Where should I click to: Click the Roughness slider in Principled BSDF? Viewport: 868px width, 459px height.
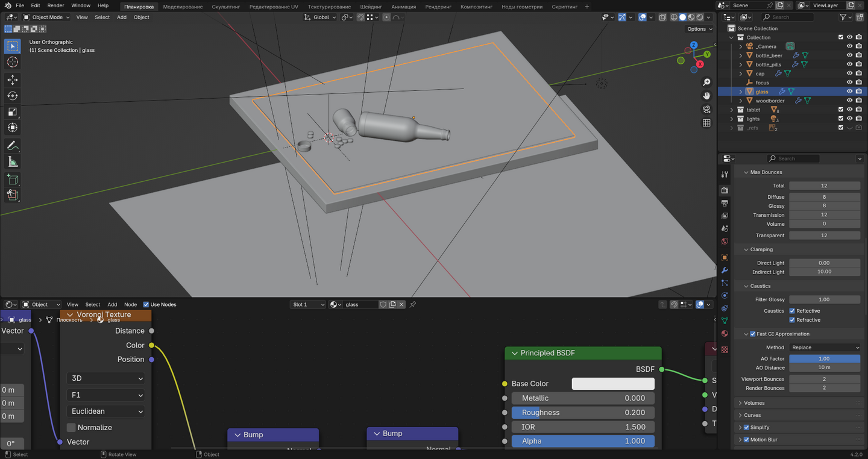[x=582, y=413]
